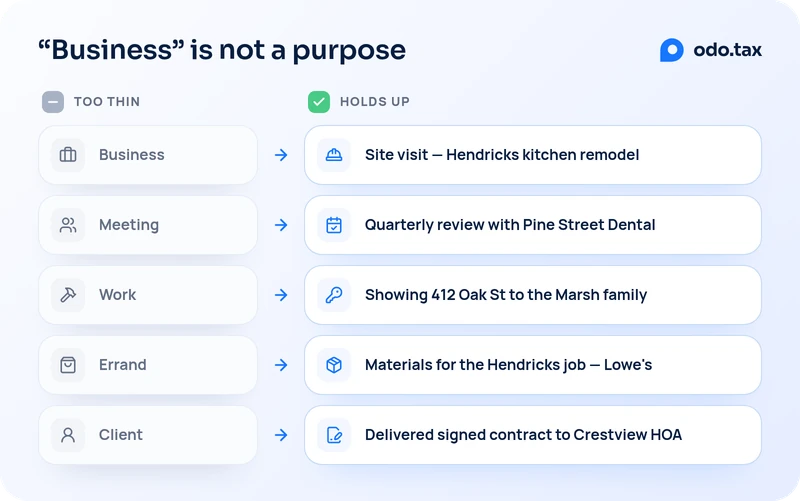Select the Site visit — Hendricks kitchen remodel card
The height and width of the screenshot is (501, 800).
[533, 155]
